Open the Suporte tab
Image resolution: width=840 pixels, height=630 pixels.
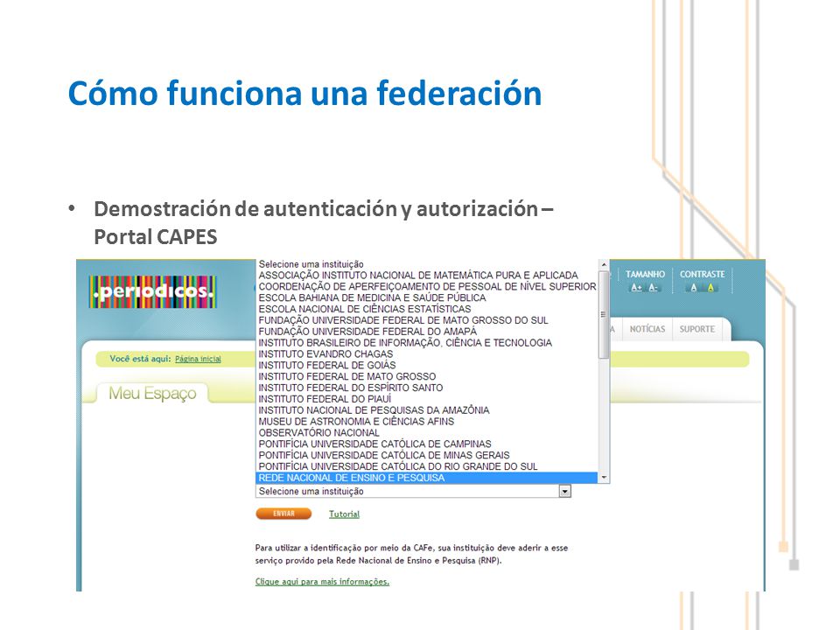click(x=697, y=329)
